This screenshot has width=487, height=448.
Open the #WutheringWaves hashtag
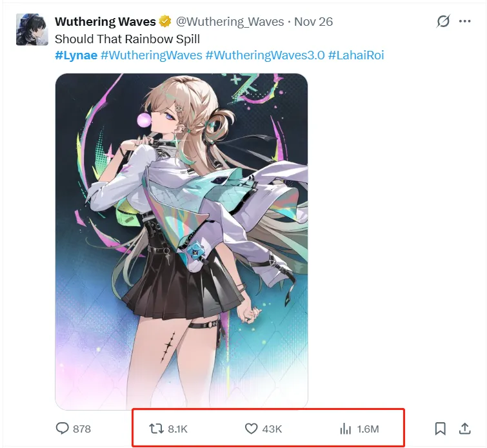click(151, 55)
